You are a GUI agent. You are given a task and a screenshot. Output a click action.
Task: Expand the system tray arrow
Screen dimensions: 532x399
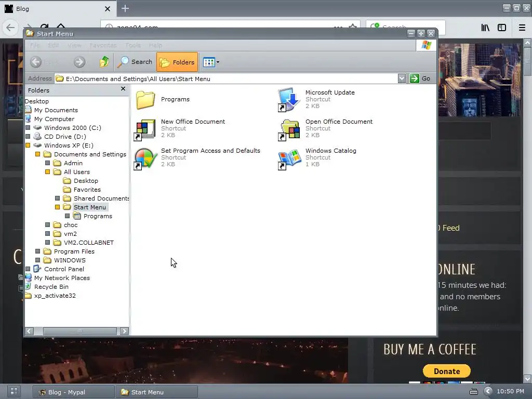[488, 392]
